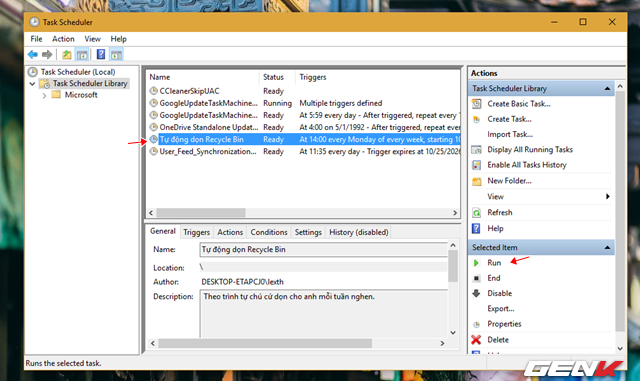The height and width of the screenshot is (381, 640).
Task: Click the Task Scheduler (Local) clock icon
Action: (x=33, y=72)
